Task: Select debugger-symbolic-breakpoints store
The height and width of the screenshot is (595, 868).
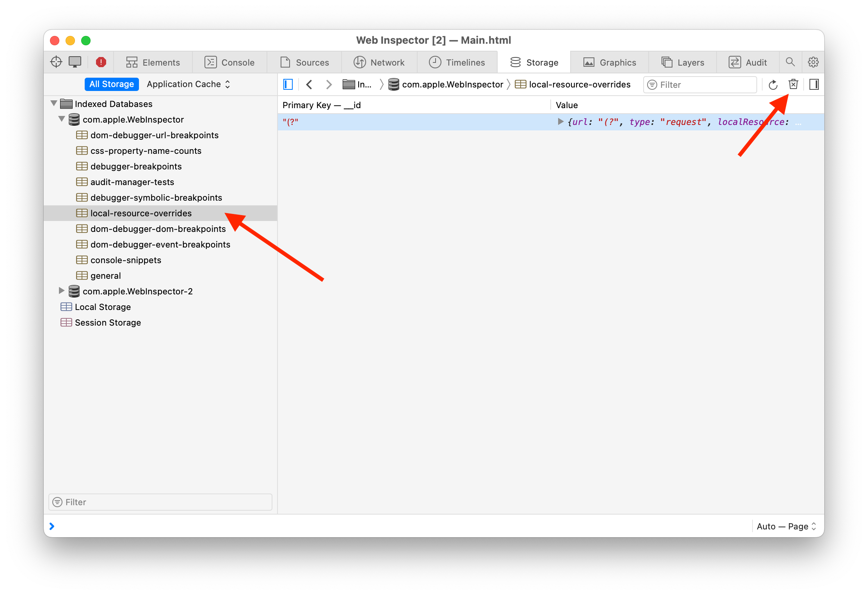Action: pyautogui.click(x=161, y=198)
